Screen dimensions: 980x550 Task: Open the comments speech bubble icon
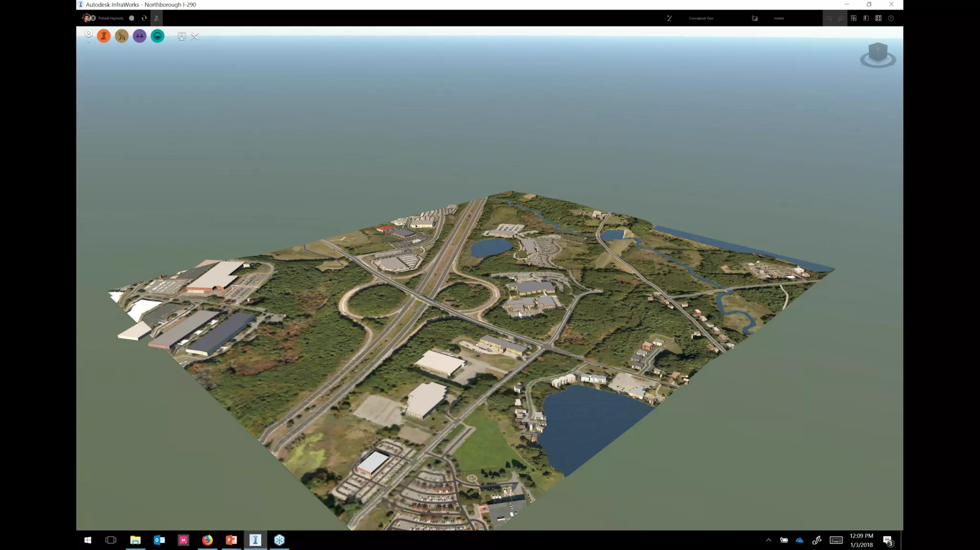pyautogui.click(x=132, y=18)
